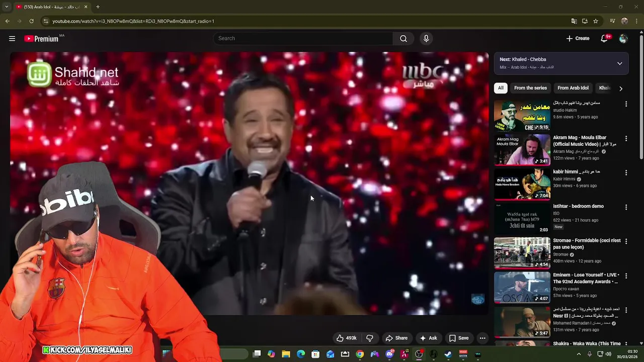The image size is (644, 362).
Task: Open the YouTube account avatar menu
Action: (x=623, y=39)
